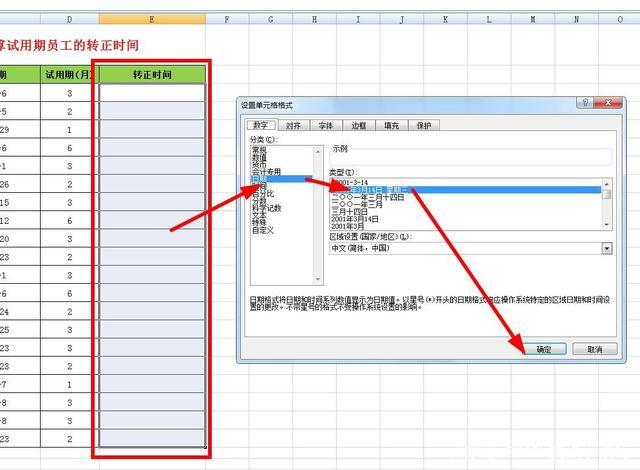Pick 科学记数 category

(x=267, y=208)
